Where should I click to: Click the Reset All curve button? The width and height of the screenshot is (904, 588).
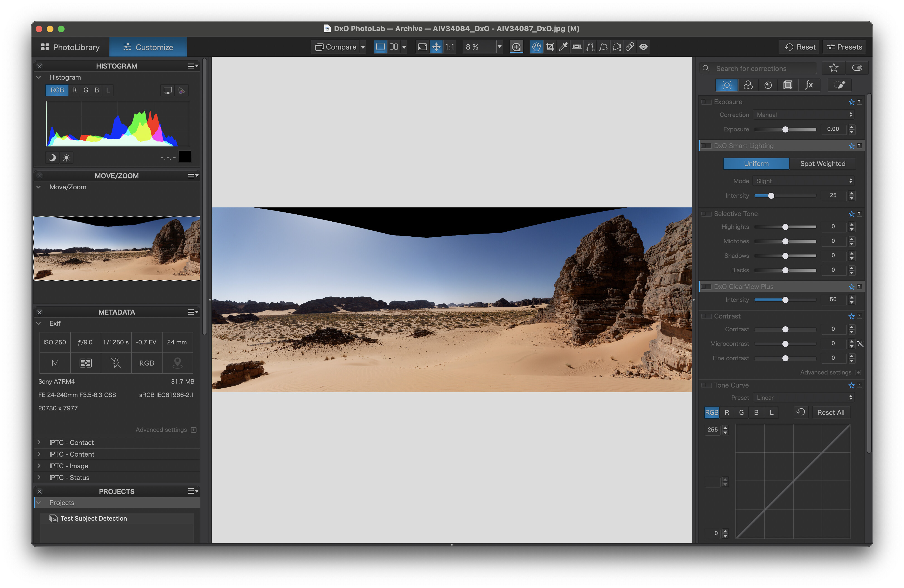[830, 413]
